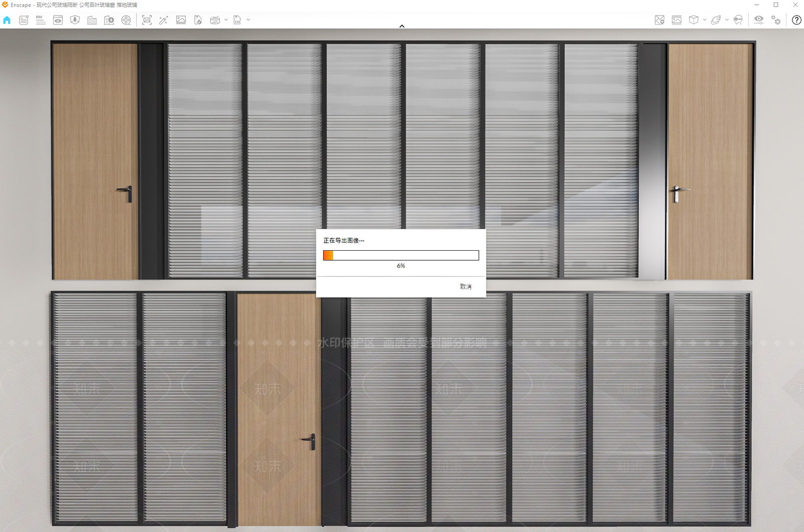Image resolution: width=804 pixels, height=532 pixels.
Task: Click the Screenshot capture icon
Action: (147, 20)
